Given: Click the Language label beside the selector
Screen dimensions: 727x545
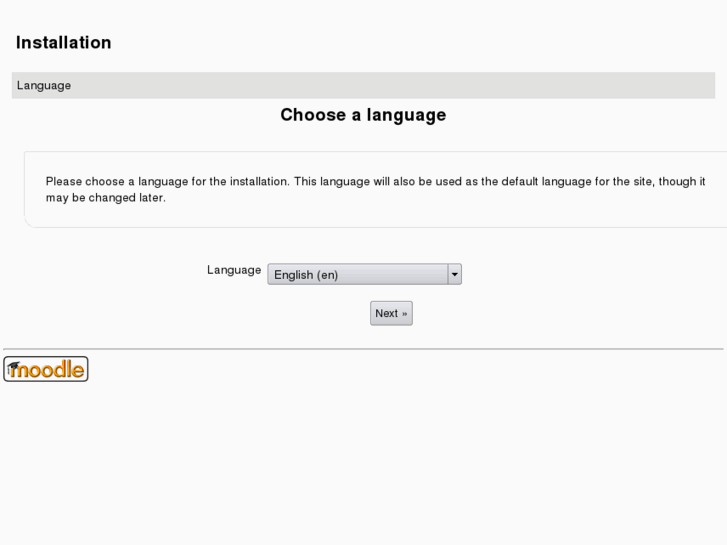Looking at the screenshot, I should (x=234, y=270).
